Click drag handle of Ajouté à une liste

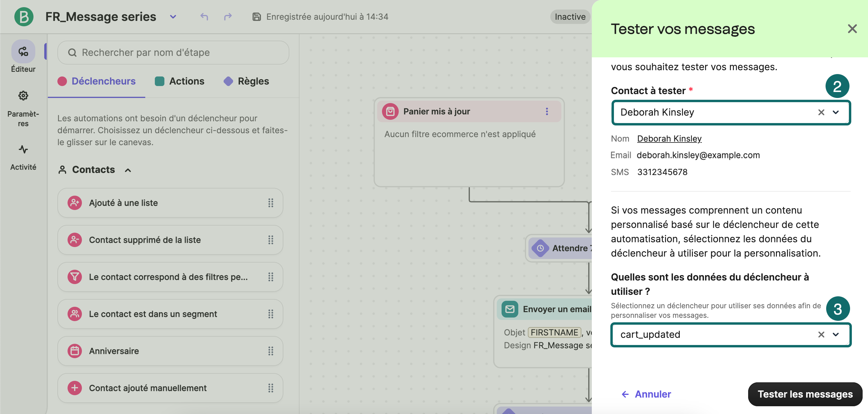point(271,203)
